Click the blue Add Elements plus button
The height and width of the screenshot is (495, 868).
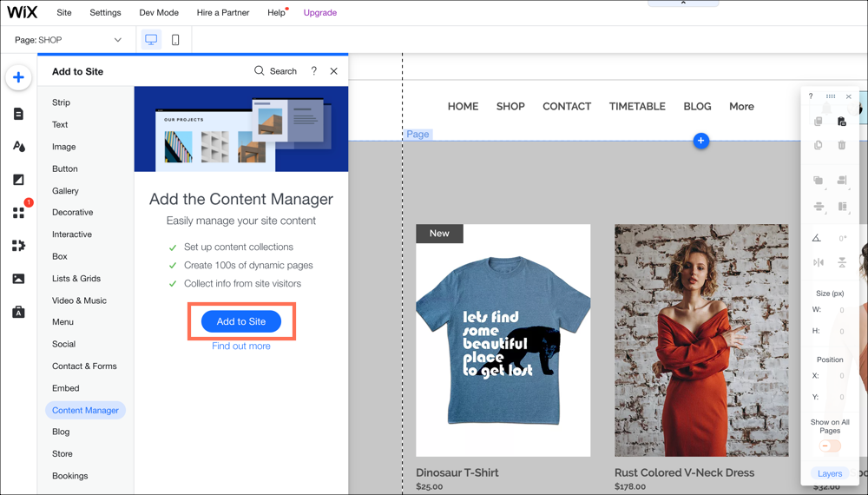18,77
